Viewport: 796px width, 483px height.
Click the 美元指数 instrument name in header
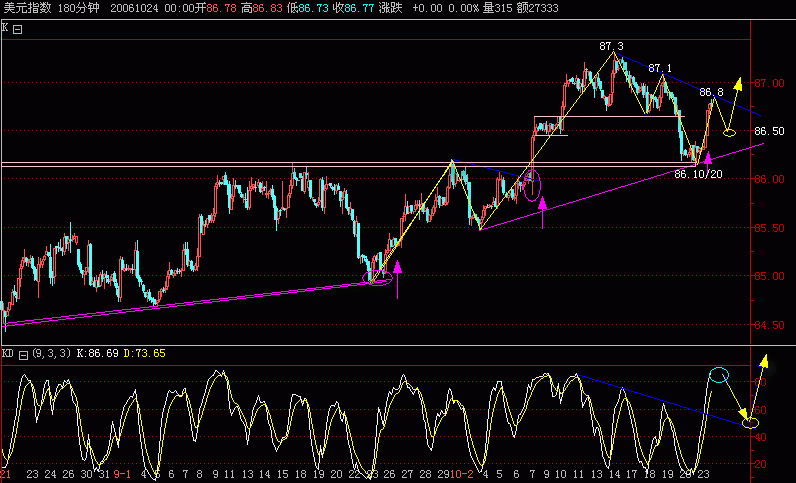pyautogui.click(x=27, y=8)
